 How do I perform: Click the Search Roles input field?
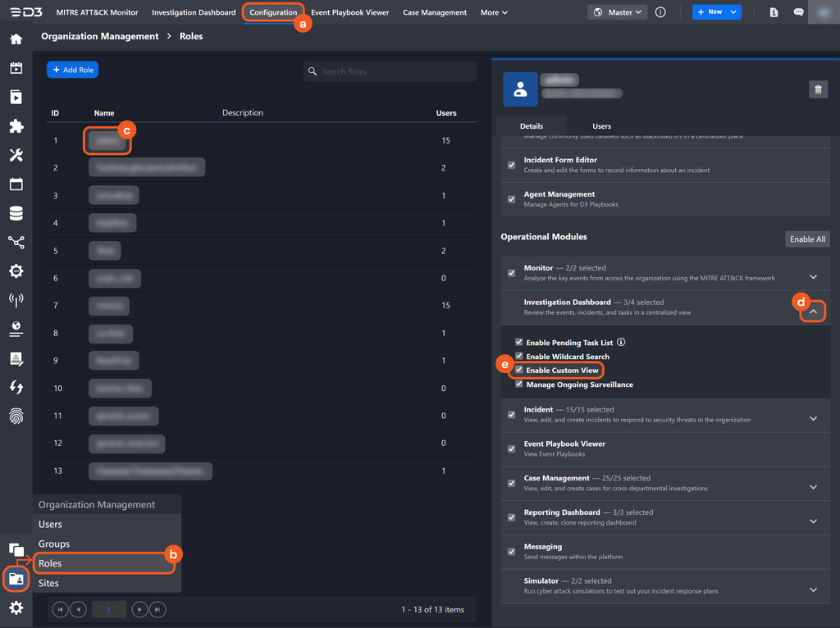click(x=394, y=71)
